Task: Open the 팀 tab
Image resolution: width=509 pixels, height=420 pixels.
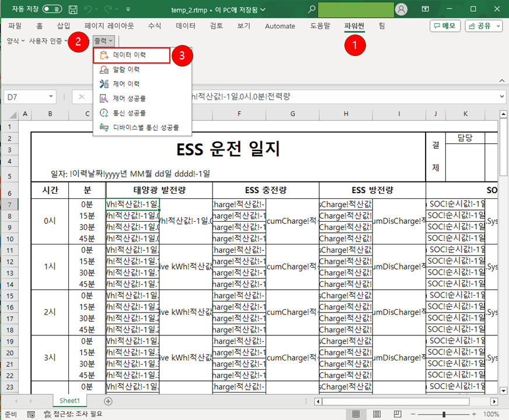Action: tap(382, 26)
